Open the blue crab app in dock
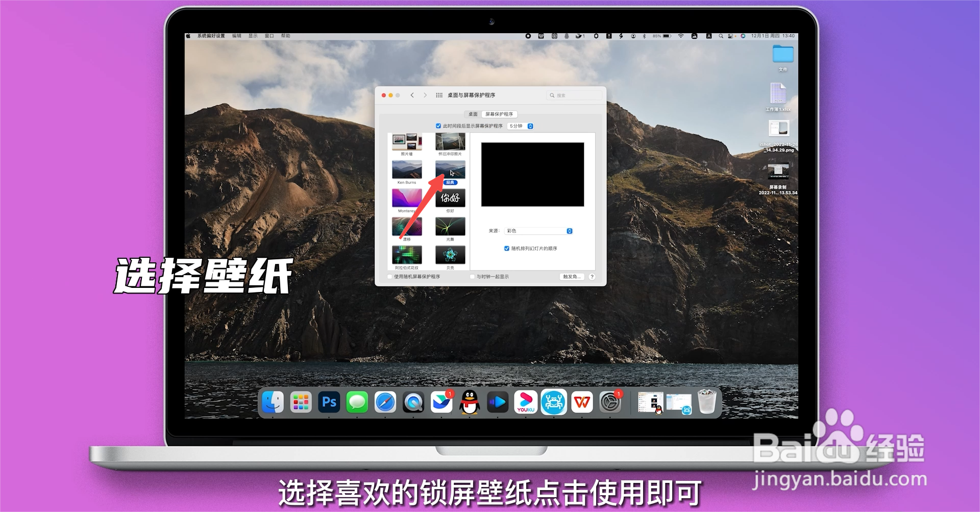Viewport: 980px width, 512px height. (554, 402)
